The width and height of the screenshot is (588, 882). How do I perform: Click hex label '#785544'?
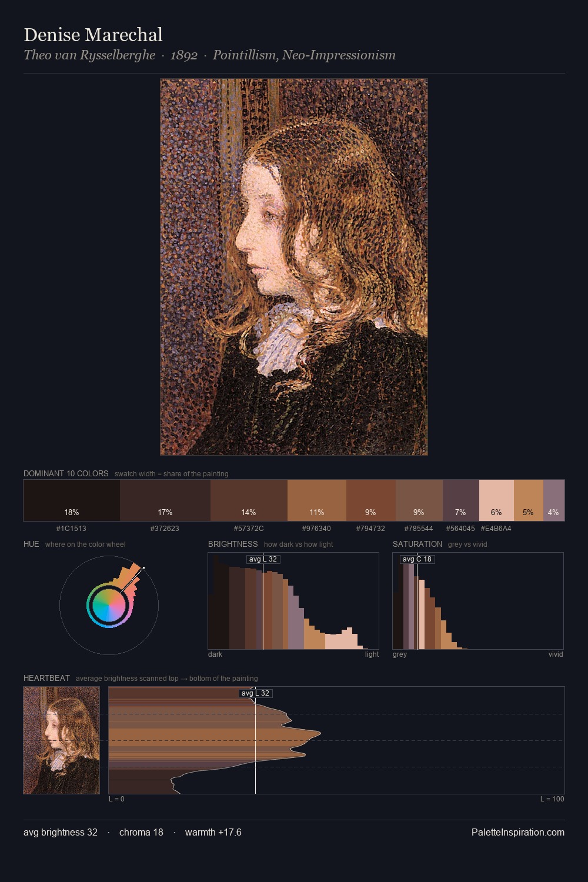point(419,529)
